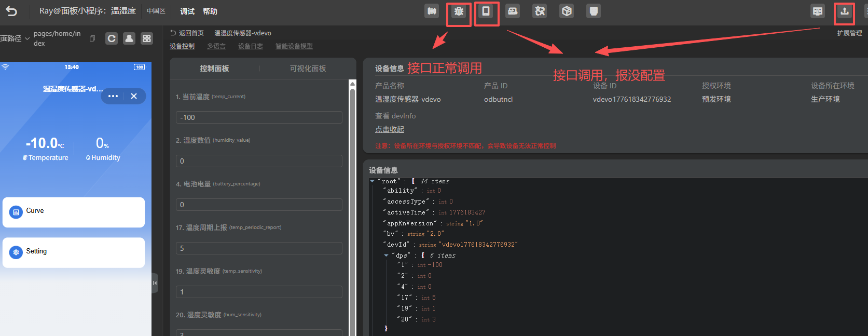Click the dps "20" row with value 3

click(416, 319)
